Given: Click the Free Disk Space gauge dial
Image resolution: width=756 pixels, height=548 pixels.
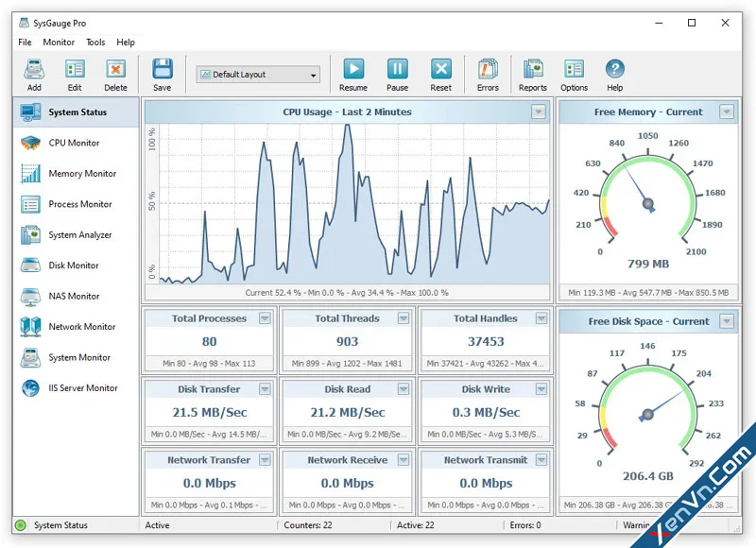Looking at the screenshot, I should pos(648,414).
